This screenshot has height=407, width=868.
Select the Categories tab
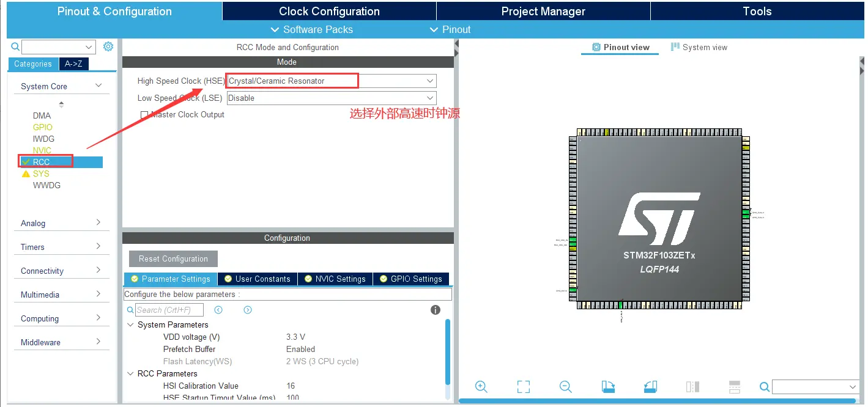[33, 64]
